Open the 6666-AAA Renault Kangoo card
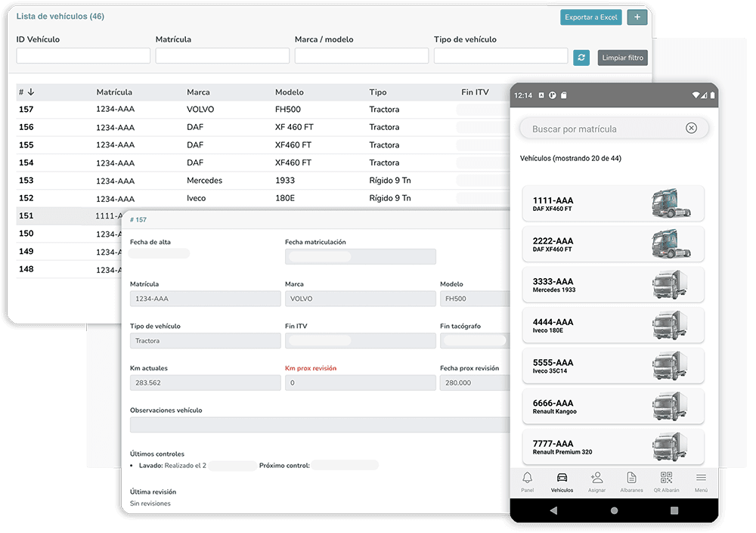 tap(613, 406)
